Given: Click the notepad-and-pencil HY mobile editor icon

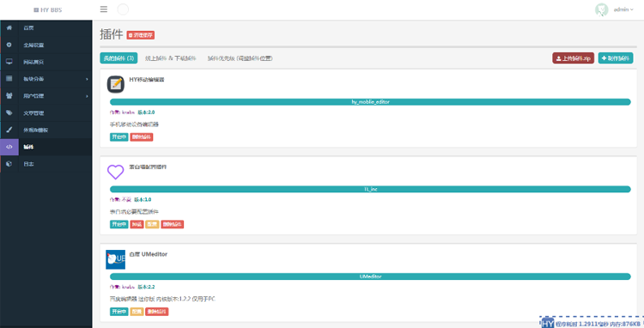Looking at the screenshot, I should tap(116, 84).
